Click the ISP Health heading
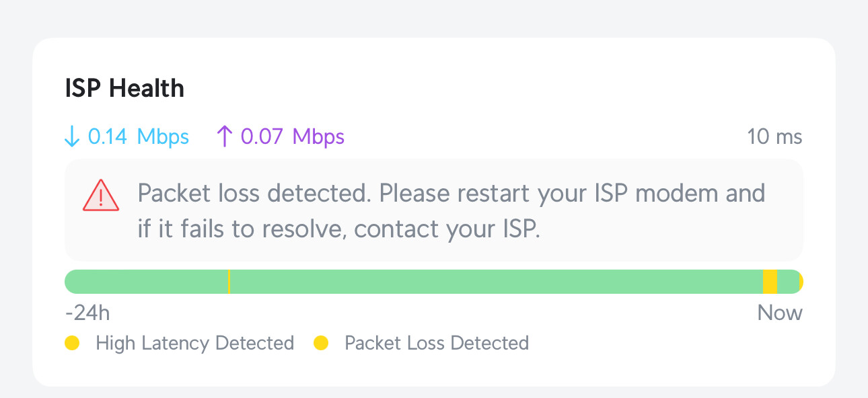The image size is (868, 398). [124, 88]
